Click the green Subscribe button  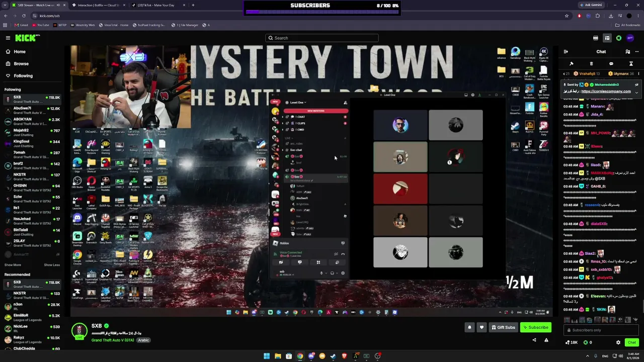coord(535,327)
